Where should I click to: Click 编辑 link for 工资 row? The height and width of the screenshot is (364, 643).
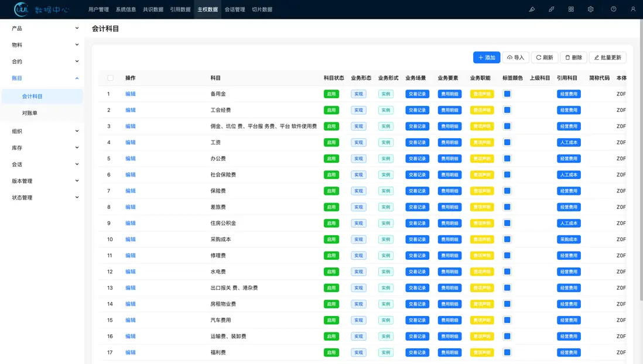click(x=131, y=142)
